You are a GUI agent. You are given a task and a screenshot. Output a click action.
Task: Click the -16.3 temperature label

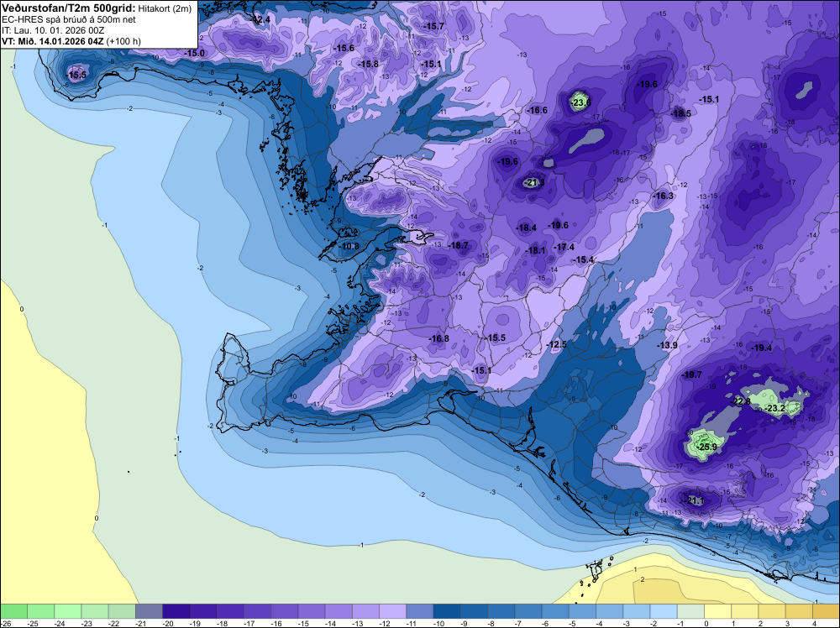664,196
